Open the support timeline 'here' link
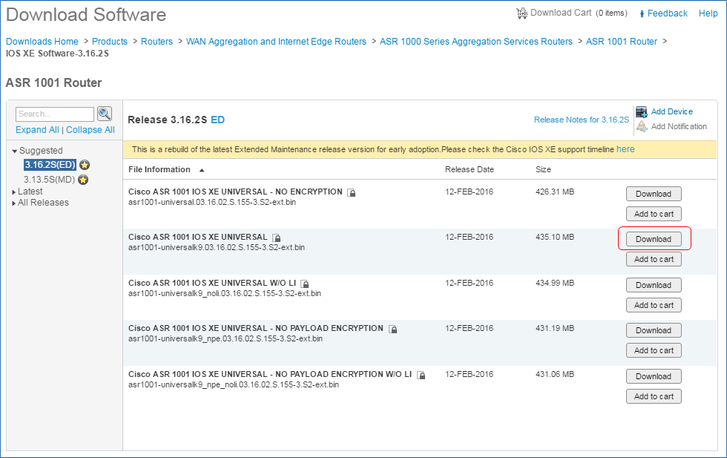This screenshot has height=458, width=727. click(x=625, y=149)
